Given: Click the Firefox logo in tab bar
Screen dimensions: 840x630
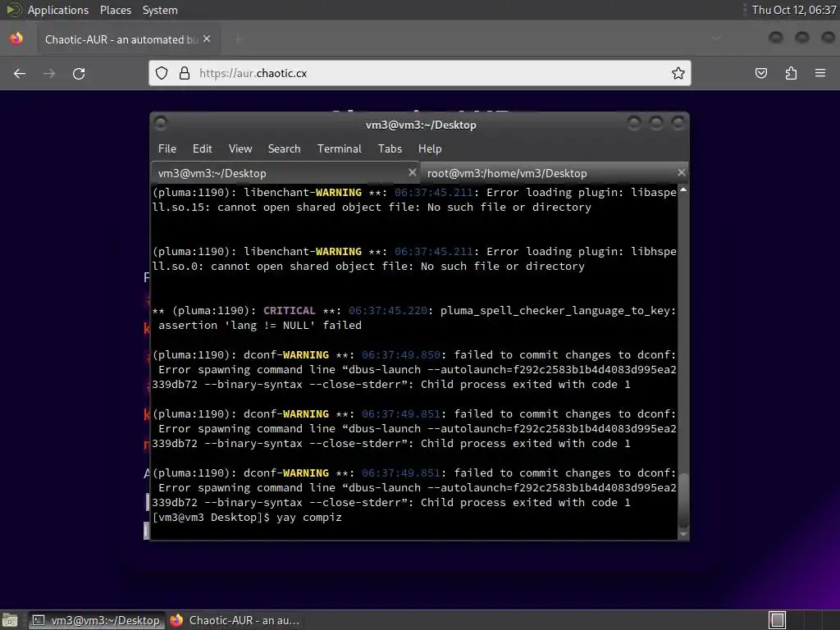Looking at the screenshot, I should click(16, 39).
